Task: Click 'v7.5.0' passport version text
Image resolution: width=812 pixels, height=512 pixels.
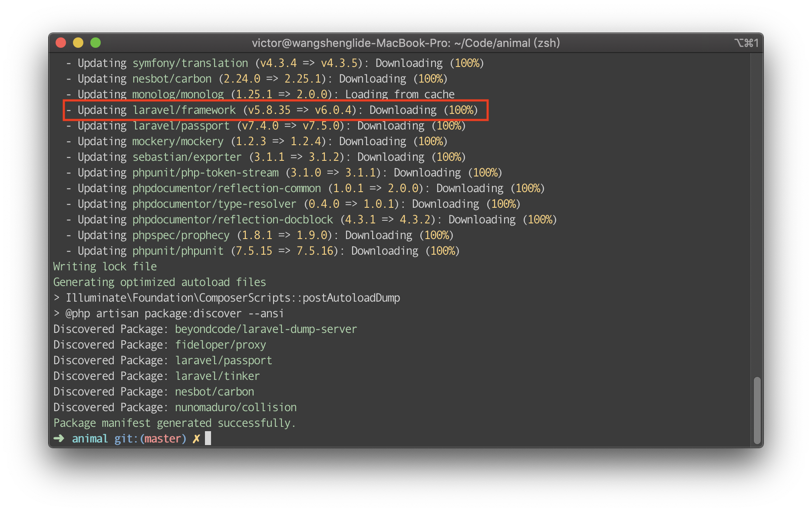Action: click(321, 126)
